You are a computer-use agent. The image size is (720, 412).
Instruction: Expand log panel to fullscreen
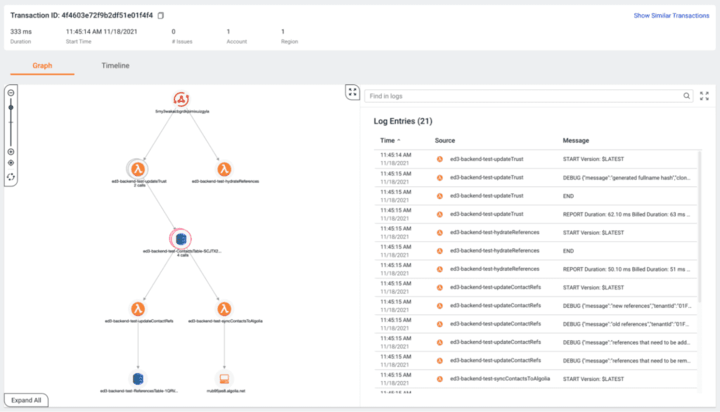(x=704, y=96)
